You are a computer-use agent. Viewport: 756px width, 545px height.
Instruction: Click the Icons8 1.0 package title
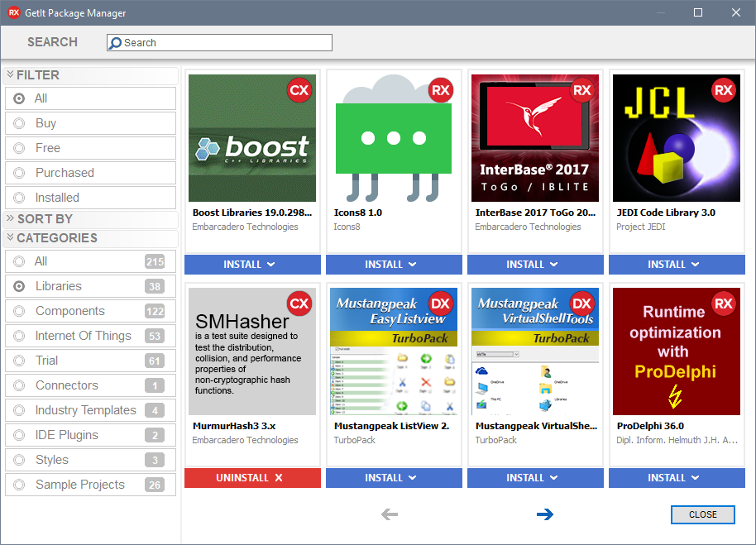point(358,213)
